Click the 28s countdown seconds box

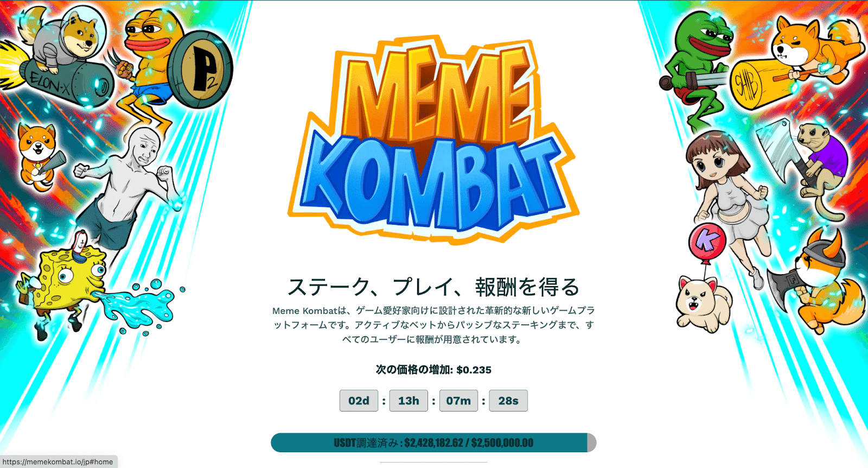point(508,401)
